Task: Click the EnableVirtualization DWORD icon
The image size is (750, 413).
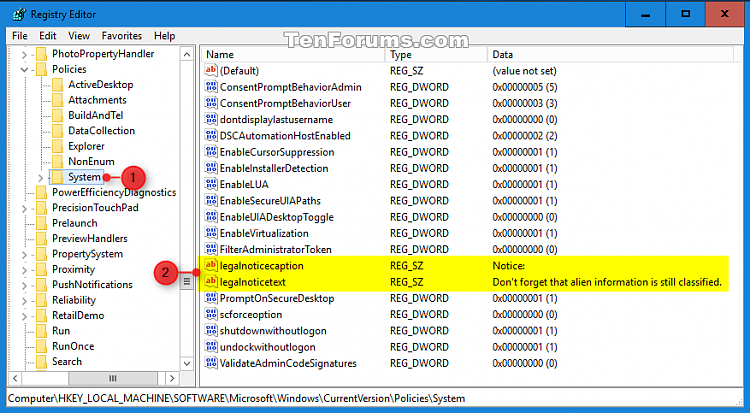Action: click(x=211, y=233)
